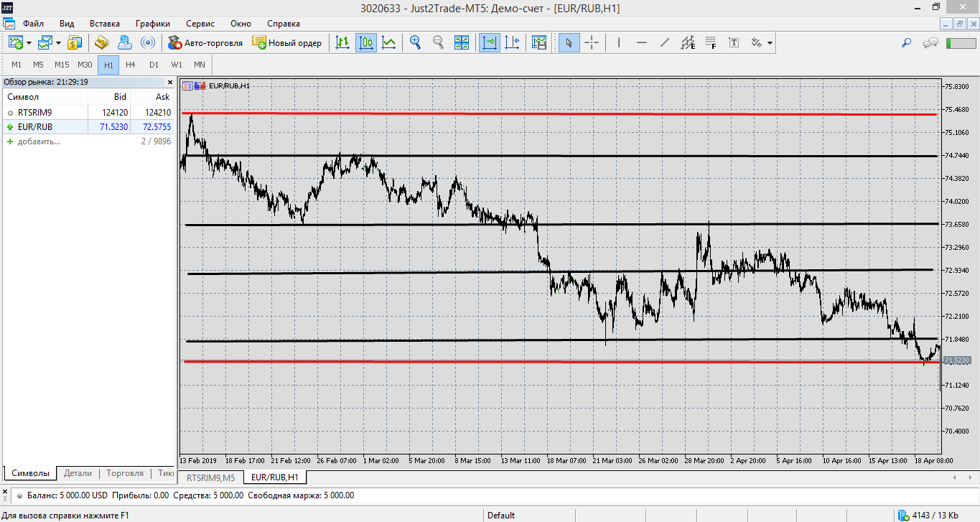
Task: Select the W1 timeframe button
Action: click(177, 65)
